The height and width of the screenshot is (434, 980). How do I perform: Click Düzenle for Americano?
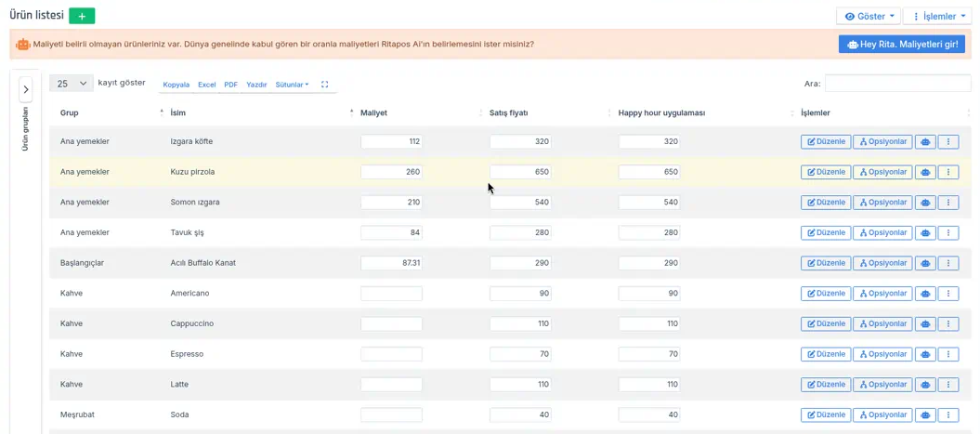[x=826, y=294]
